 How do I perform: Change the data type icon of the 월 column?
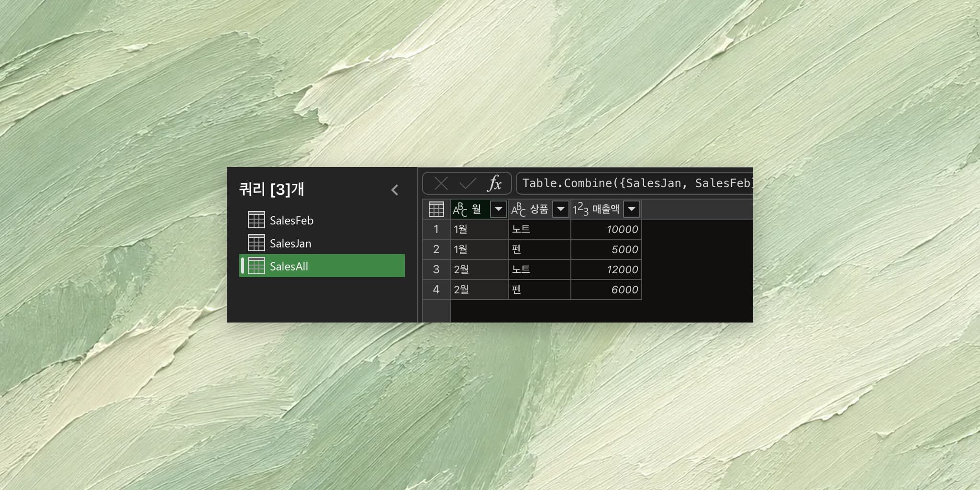point(460,210)
